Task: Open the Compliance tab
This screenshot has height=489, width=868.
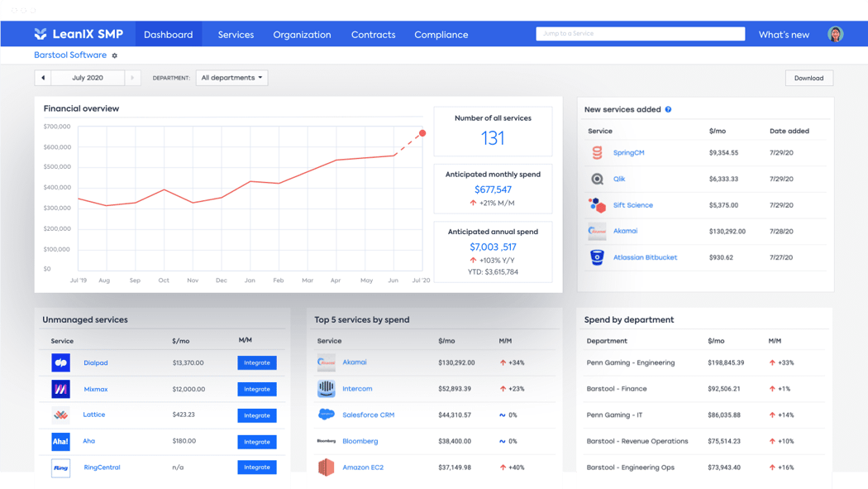Action: click(441, 34)
